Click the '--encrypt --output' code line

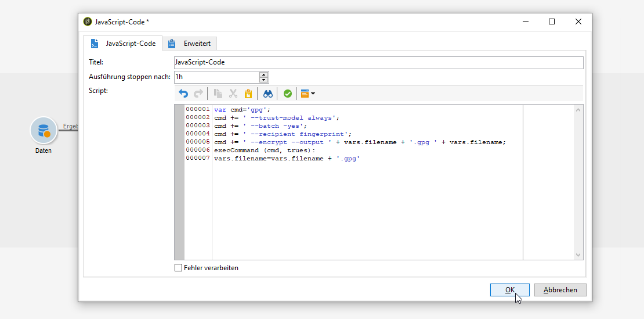pyautogui.click(x=360, y=142)
